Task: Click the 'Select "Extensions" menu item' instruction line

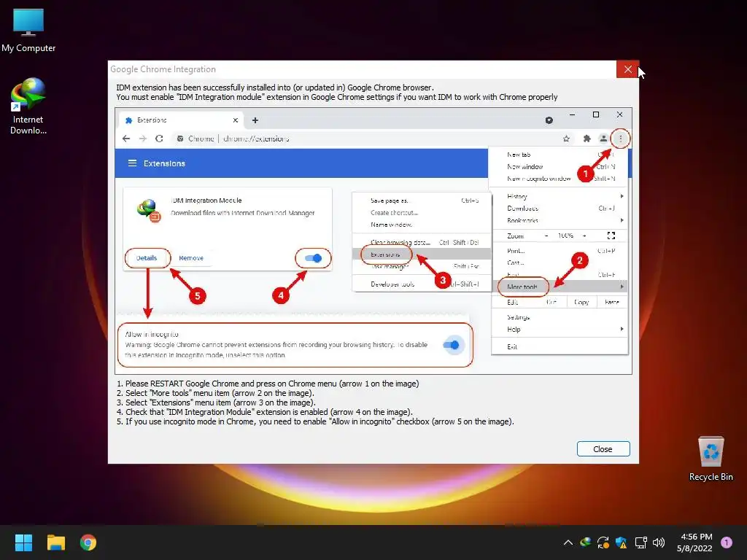Action: point(216,402)
